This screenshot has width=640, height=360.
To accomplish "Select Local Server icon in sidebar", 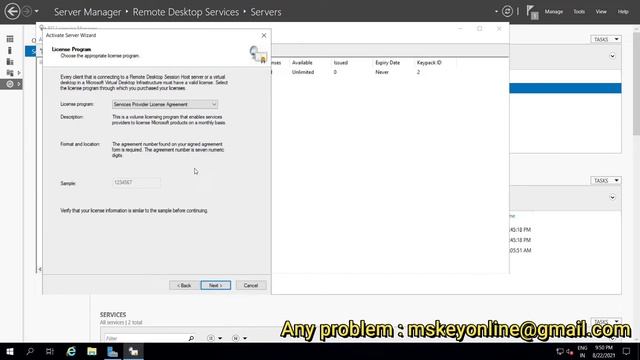I will (x=10, y=50).
